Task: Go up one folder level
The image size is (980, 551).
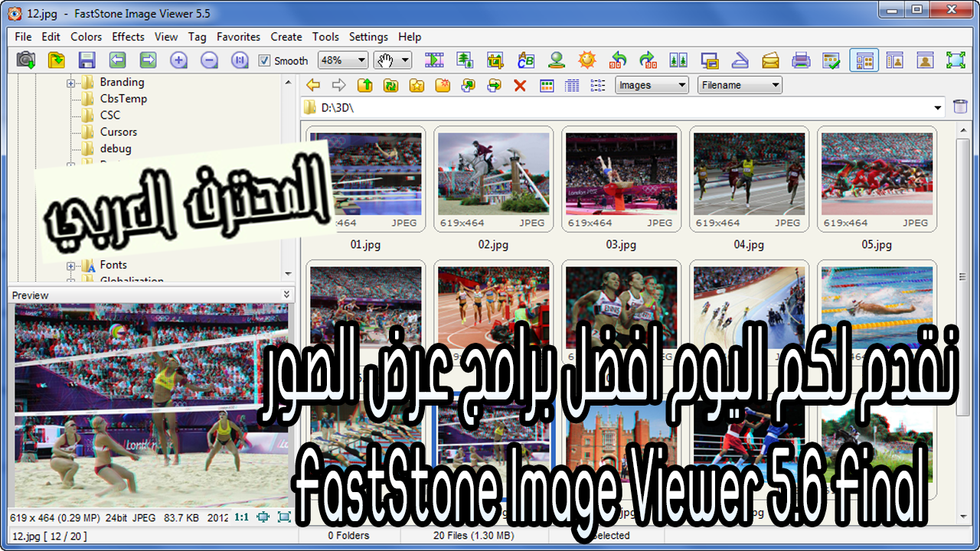Action: coord(365,85)
